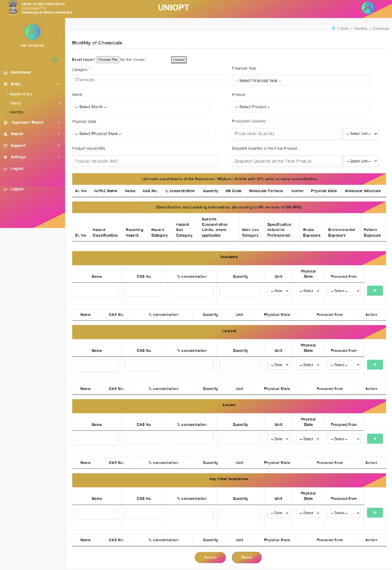
Task: Click the home icon in the breadcrumb
Action: coord(334,28)
